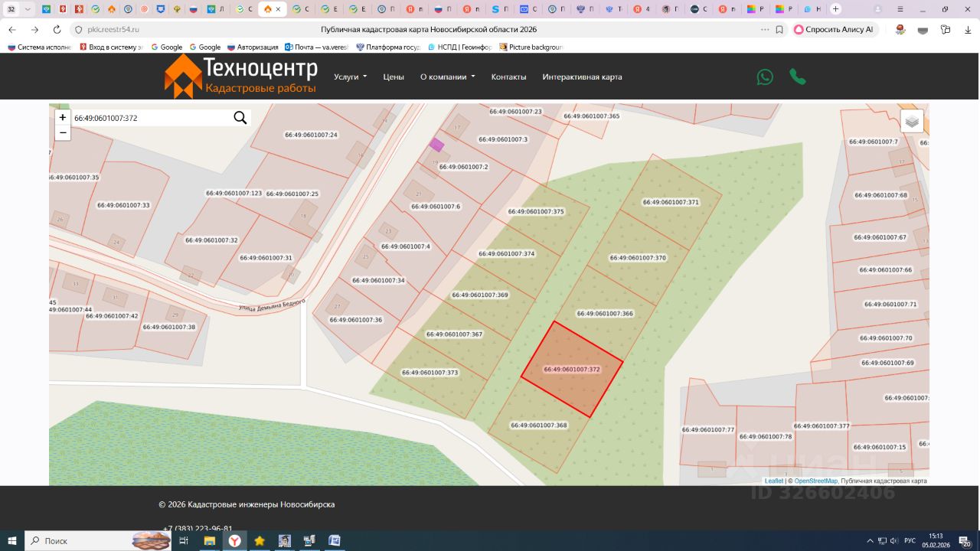Open the map layers control

911,121
